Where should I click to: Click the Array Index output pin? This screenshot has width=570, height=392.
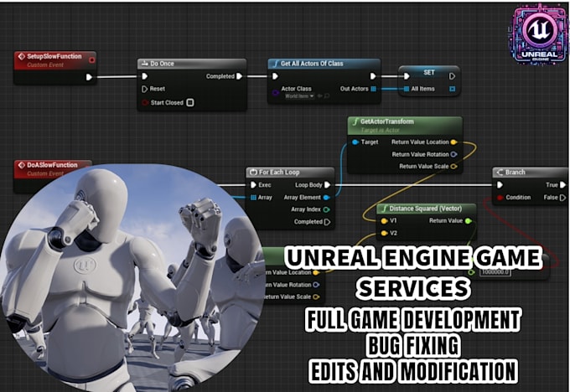point(326,209)
